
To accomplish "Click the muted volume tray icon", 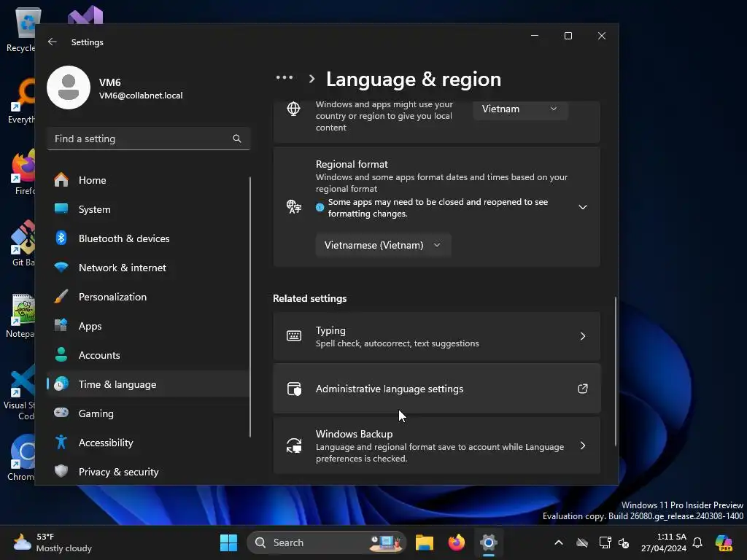I will click(x=624, y=542).
